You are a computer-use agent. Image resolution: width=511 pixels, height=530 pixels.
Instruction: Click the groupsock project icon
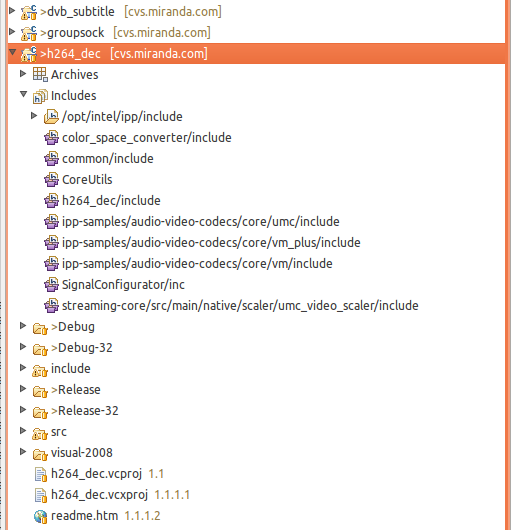29,33
